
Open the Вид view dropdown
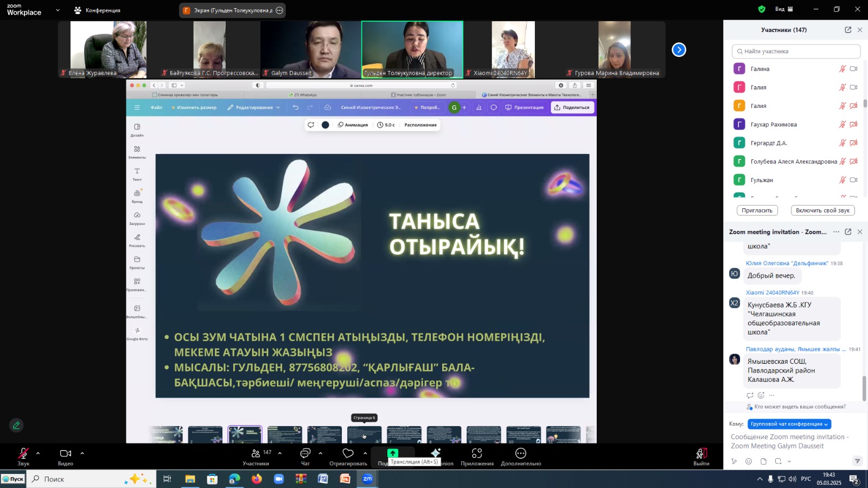click(783, 9)
